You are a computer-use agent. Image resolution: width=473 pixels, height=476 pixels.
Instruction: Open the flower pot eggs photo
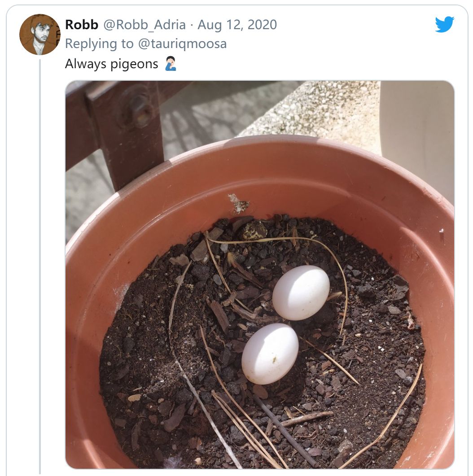(x=260, y=275)
